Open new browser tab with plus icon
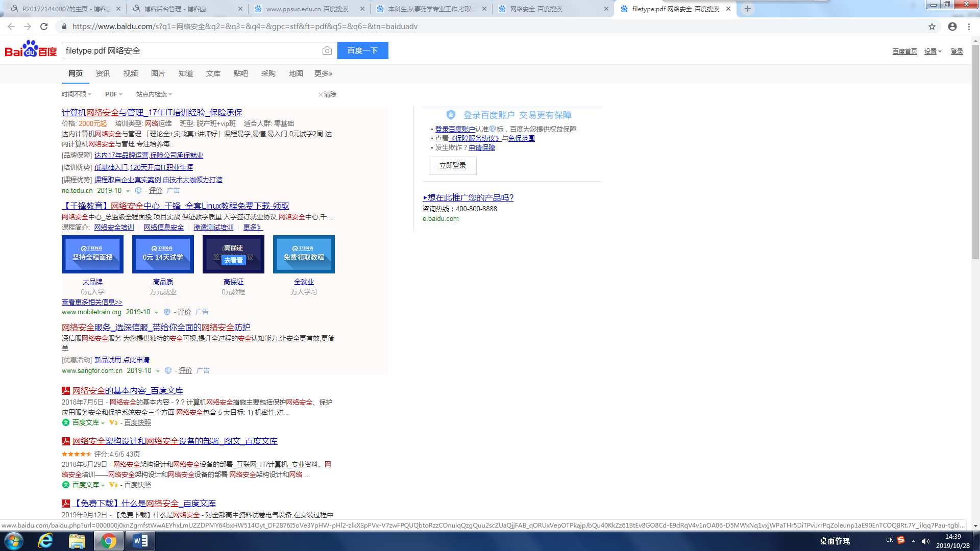The image size is (980, 551). pos(748,9)
